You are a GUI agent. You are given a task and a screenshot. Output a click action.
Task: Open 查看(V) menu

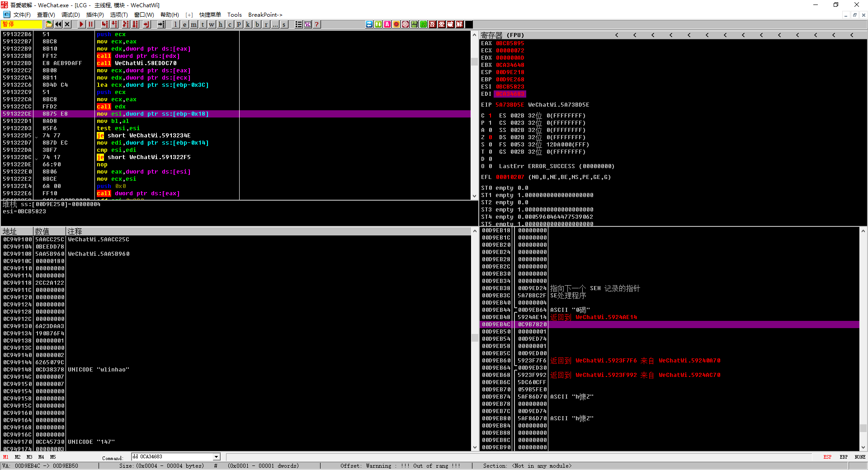click(x=46, y=15)
